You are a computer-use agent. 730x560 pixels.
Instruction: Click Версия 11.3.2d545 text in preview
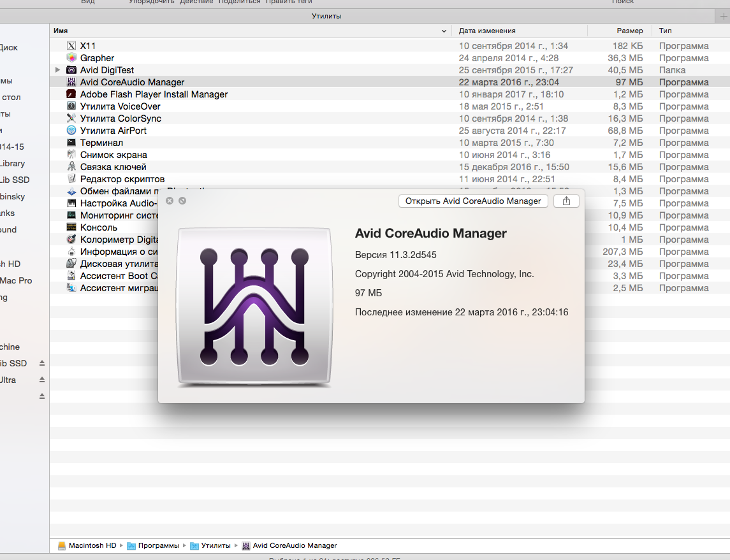396,255
